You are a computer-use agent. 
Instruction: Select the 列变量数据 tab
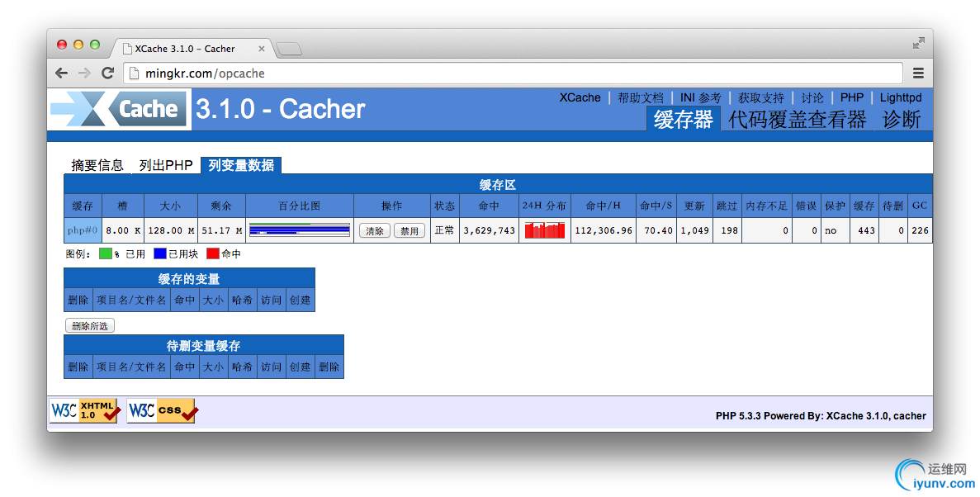tap(241, 165)
